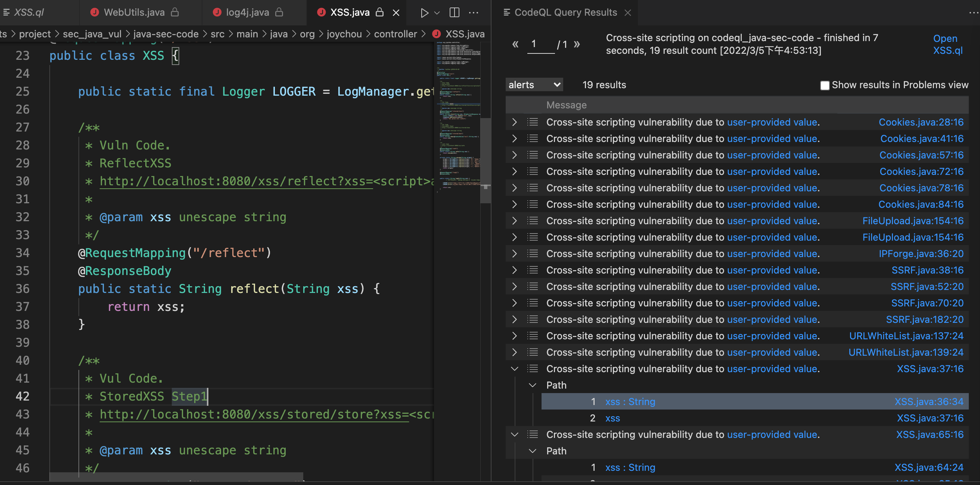Click list icon for Cookies.java:78:16 row
Screen dimensions: 980x485
533,188
